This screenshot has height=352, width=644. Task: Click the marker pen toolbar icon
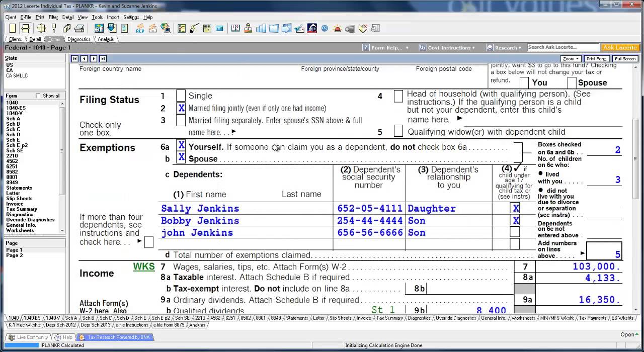194,28
